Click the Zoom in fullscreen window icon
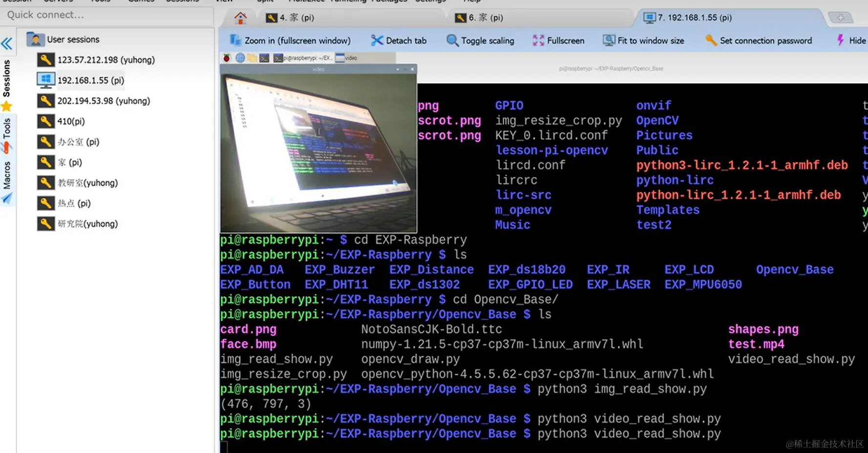 click(x=236, y=41)
